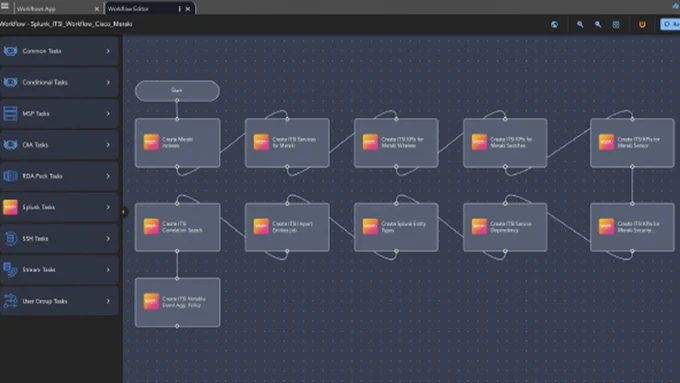This screenshot has height=383, width=680.
Task: Click the globe icon in the toolbar
Action: (554, 24)
